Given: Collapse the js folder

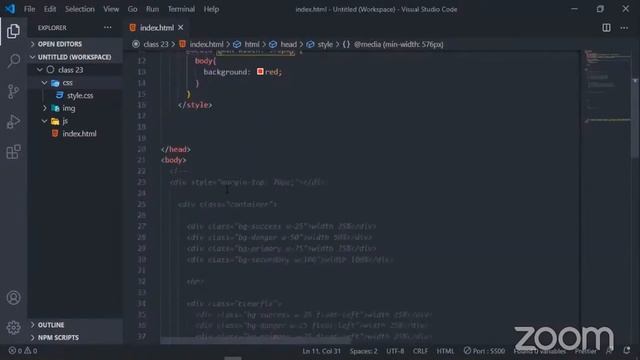Looking at the screenshot, I should point(75,121).
